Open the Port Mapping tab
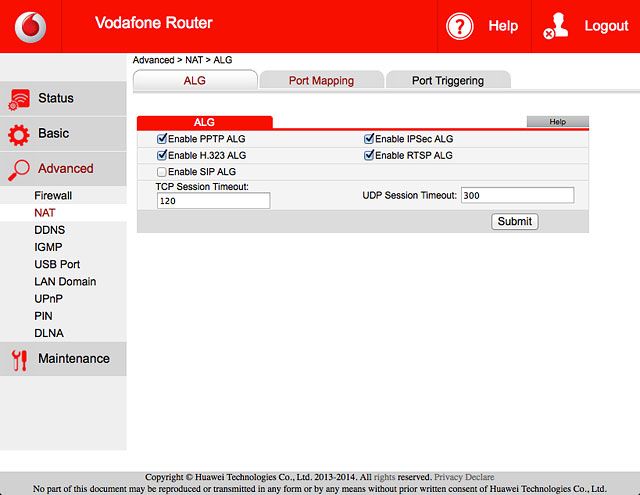The width and height of the screenshot is (640, 495). (x=321, y=80)
